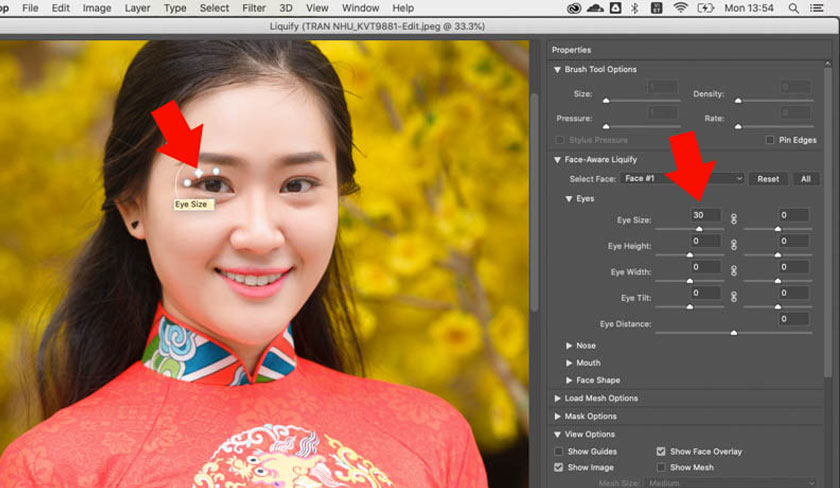This screenshot has height=488, width=840.
Task: Expand the Nose subsection
Action: pos(569,346)
